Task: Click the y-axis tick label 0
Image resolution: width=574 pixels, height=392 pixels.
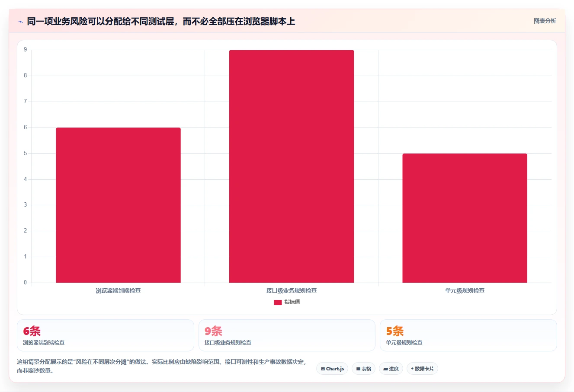Action: pos(25,283)
